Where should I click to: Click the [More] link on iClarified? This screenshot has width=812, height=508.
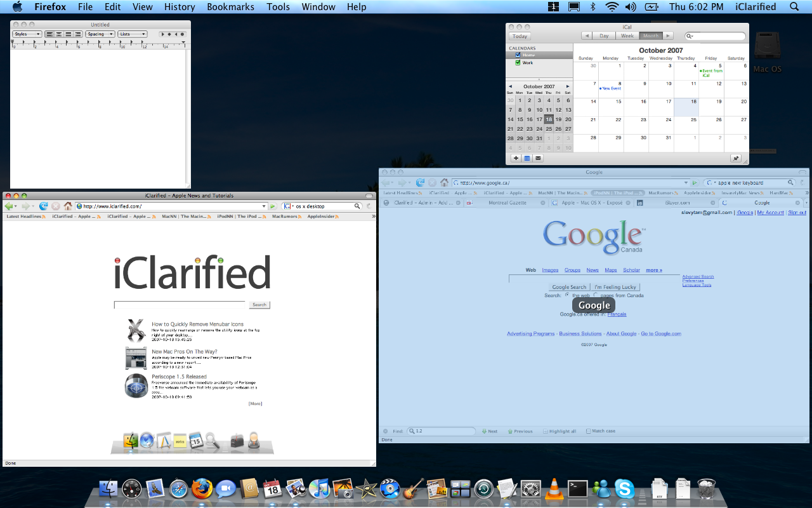pyautogui.click(x=255, y=404)
